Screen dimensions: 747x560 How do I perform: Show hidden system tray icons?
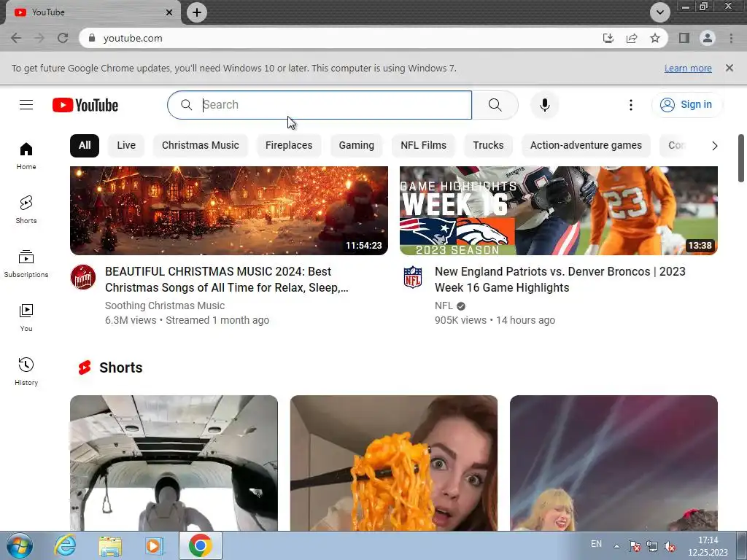coord(616,546)
